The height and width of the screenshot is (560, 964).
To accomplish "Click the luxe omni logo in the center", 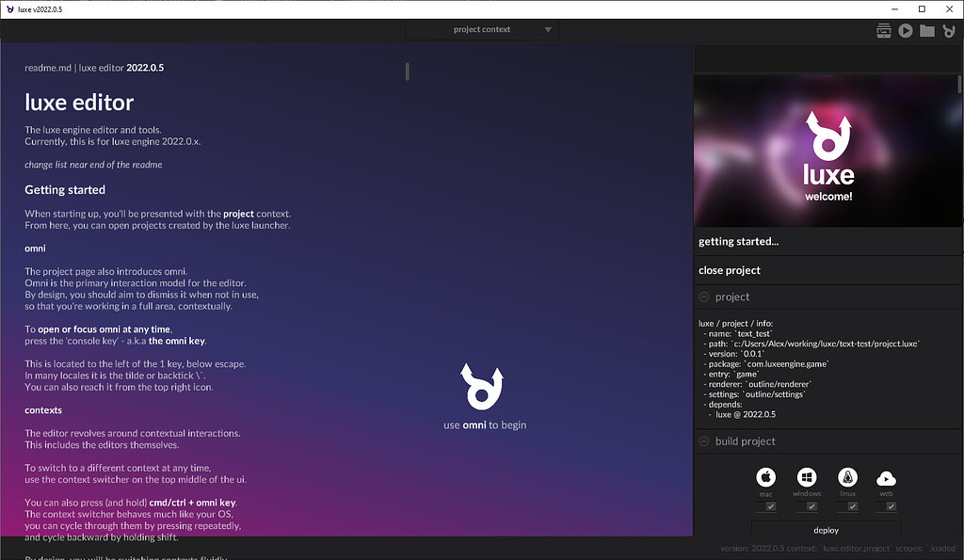I will coord(484,388).
